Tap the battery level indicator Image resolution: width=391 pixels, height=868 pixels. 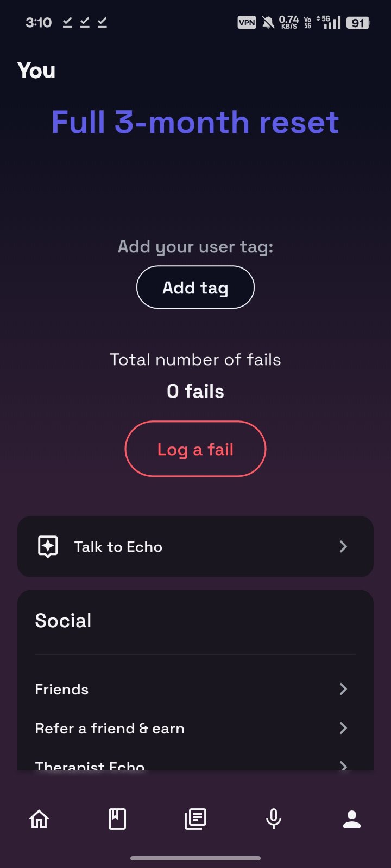[358, 23]
